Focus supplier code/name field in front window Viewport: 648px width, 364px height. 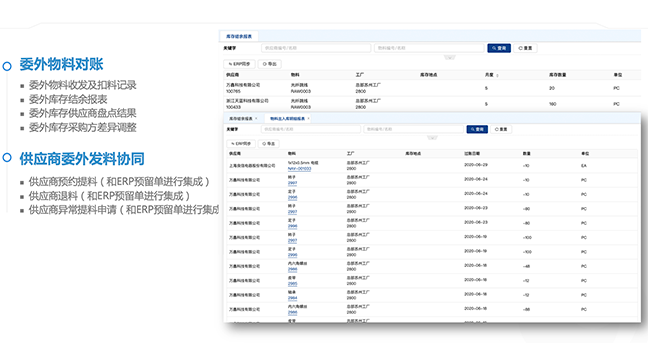[x=311, y=129]
